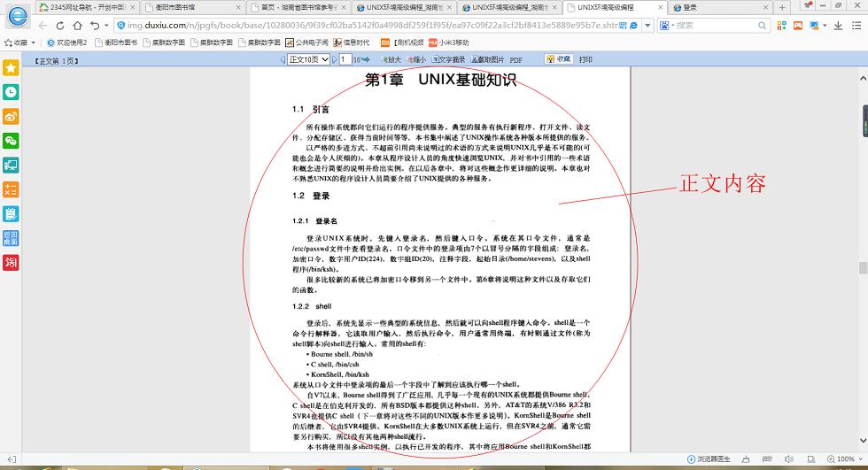Click the broom cleanup status bar icon
The height and width of the screenshot is (470, 868).
(746, 459)
